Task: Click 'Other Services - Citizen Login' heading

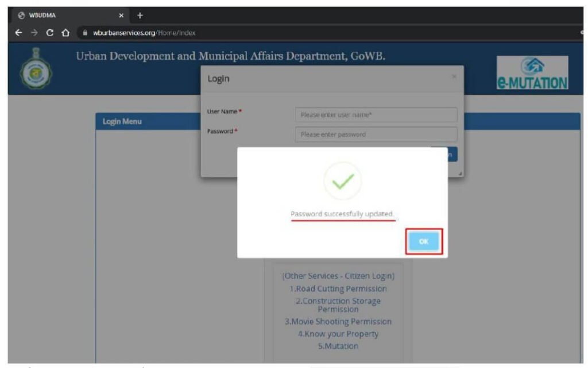Action: [x=338, y=275]
